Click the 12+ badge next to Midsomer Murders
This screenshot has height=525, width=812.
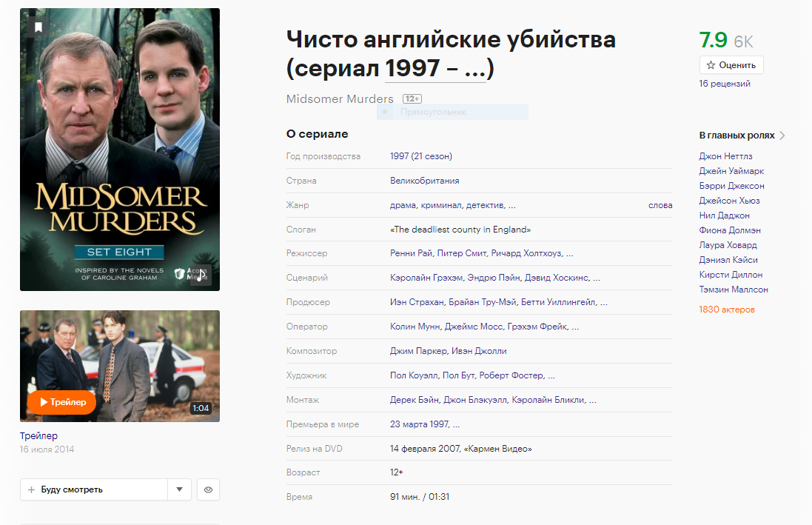click(x=412, y=98)
